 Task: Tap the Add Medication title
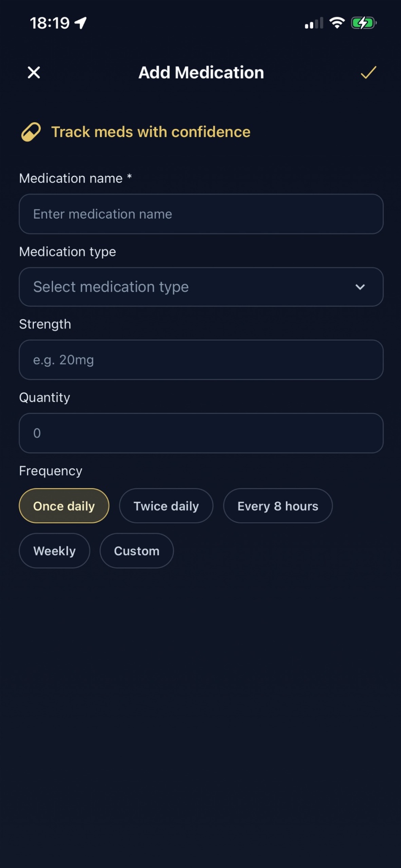201,72
